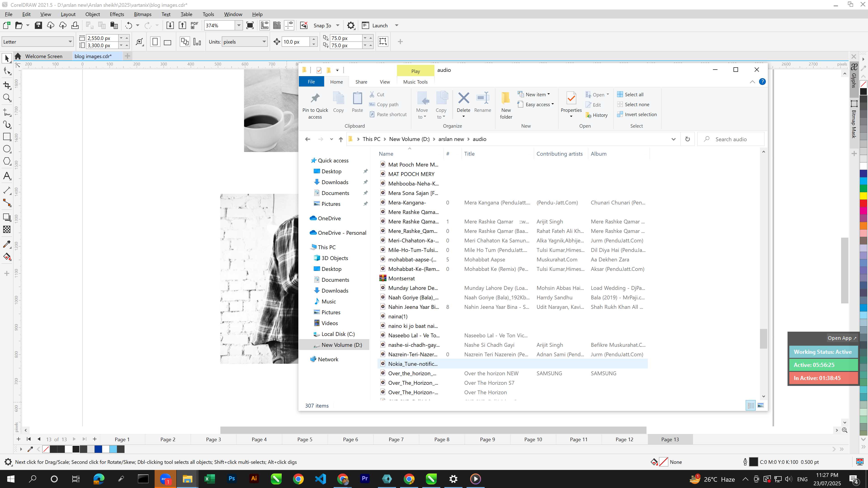Click Full-screen preview icon
868x488 pixels.
(x=250, y=25)
